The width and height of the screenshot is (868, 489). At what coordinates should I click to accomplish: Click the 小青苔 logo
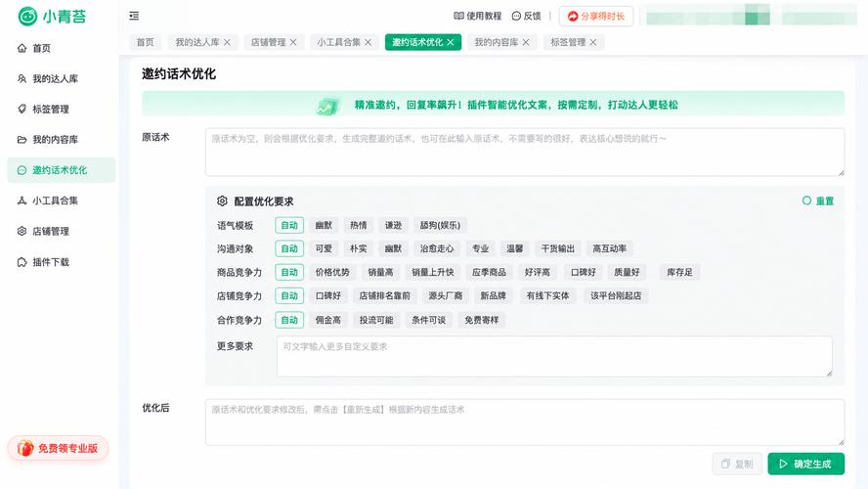coord(52,16)
